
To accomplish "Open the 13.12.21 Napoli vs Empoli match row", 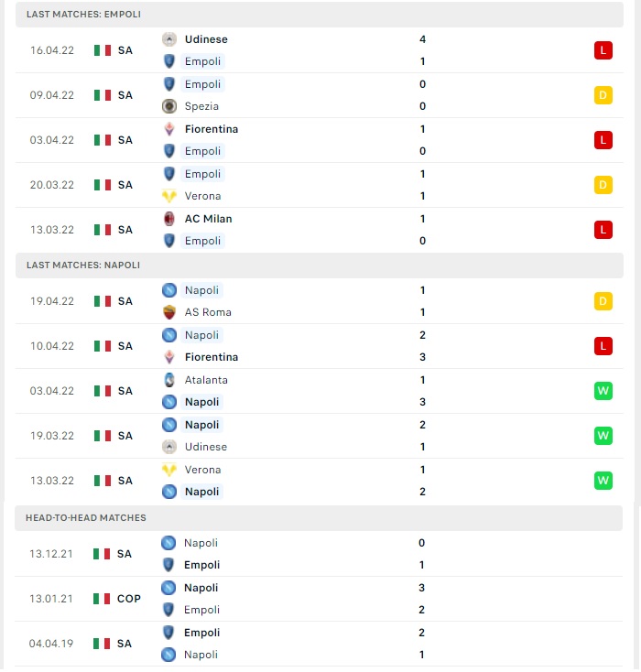I will point(319,554).
